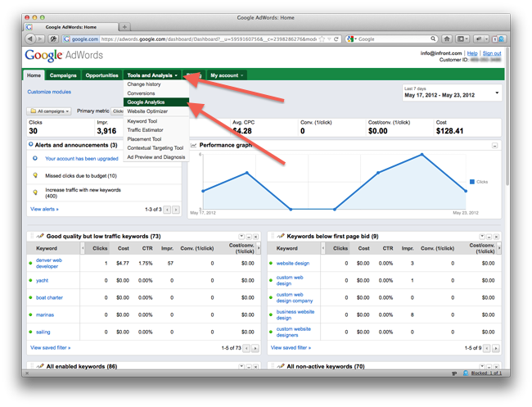Minimize Keywords below first page bid module
The image size is (532, 407).
[489, 237]
